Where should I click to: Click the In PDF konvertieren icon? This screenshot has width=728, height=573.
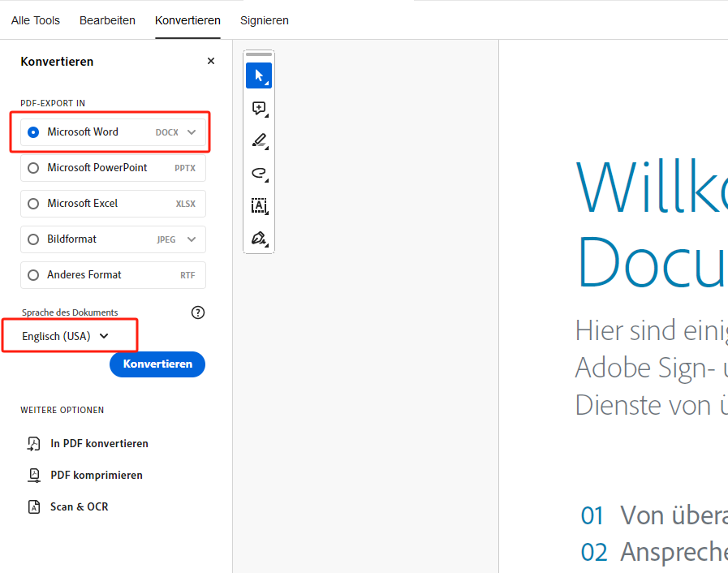pyautogui.click(x=33, y=443)
